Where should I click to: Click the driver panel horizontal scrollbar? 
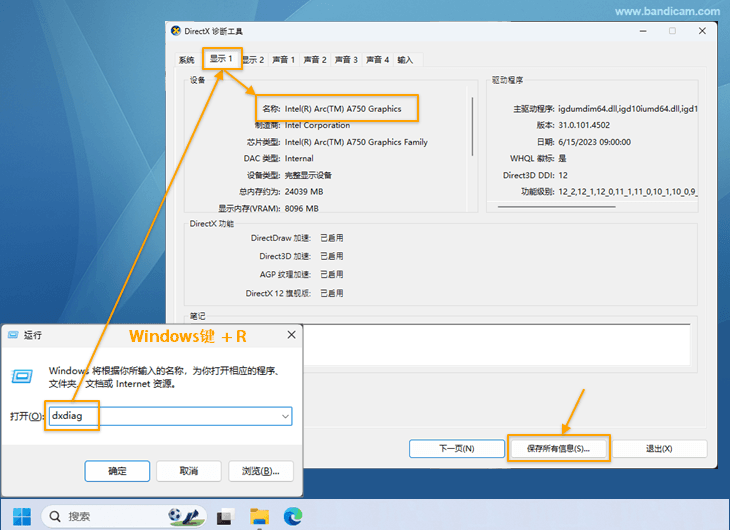point(556,206)
